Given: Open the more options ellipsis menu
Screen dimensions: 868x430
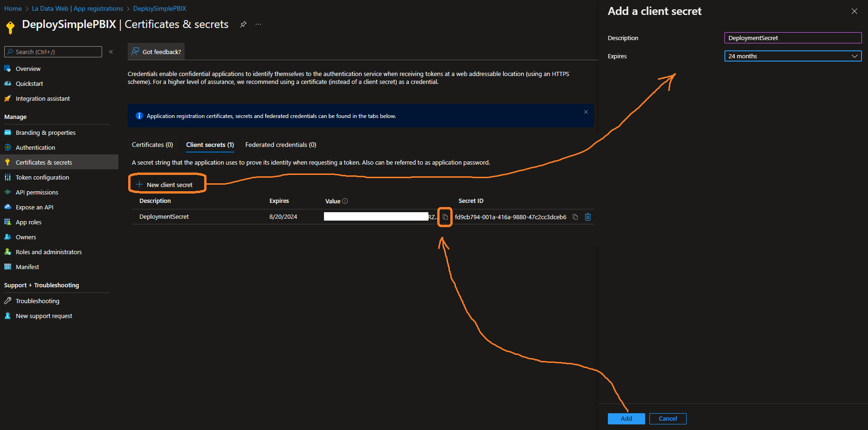Looking at the screenshot, I should coord(258,24).
